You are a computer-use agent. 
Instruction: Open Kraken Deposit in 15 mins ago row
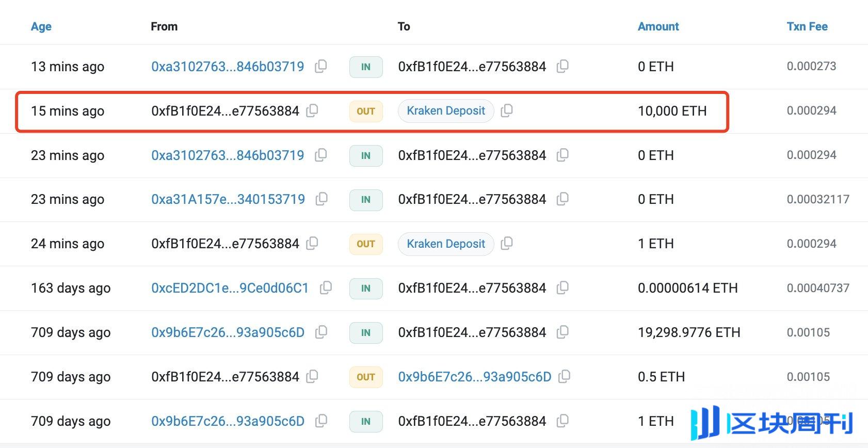coord(445,111)
